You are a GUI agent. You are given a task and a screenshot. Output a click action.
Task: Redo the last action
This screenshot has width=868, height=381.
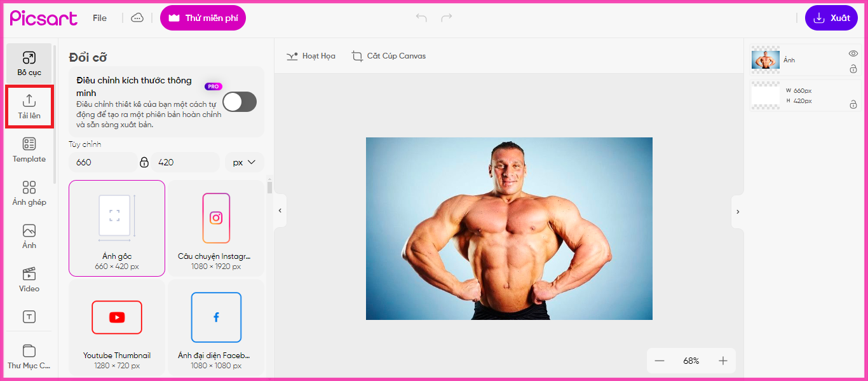click(447, 18)
